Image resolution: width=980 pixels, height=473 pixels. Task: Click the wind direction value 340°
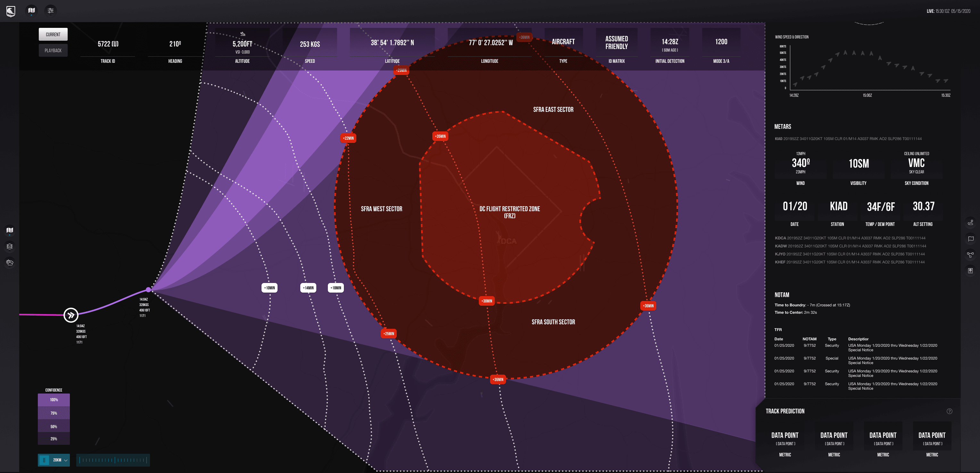coord(801,163)
